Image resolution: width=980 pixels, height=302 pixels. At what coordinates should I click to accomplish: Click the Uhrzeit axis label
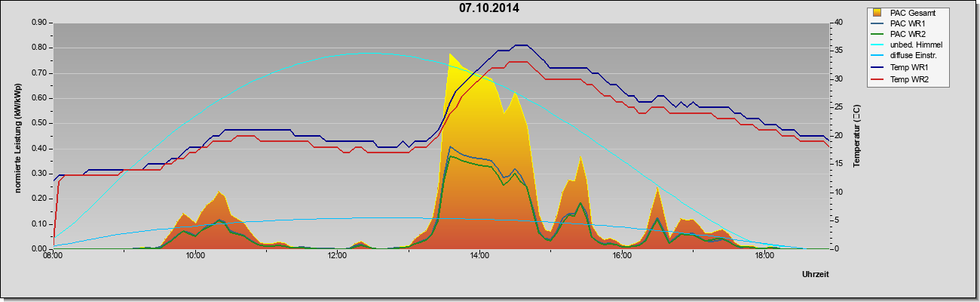pos(816,275)
